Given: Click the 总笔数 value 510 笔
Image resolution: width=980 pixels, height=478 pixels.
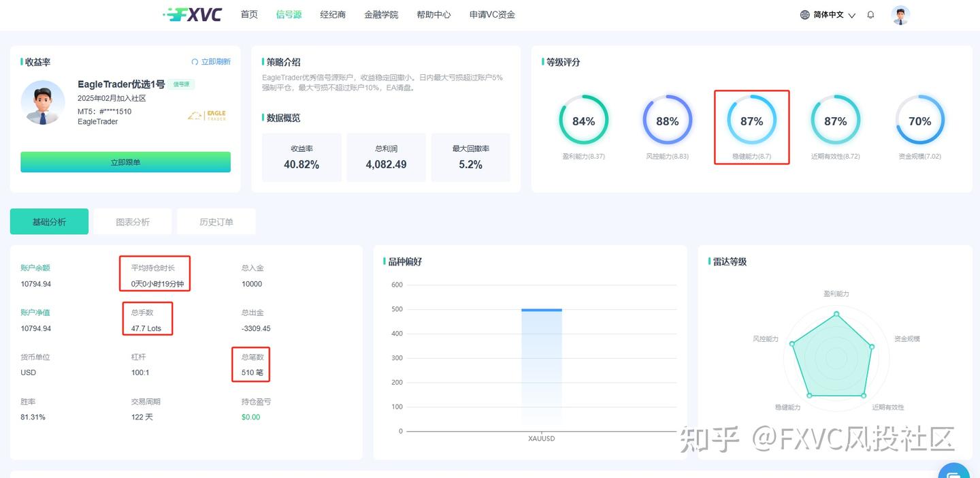Looking at the screenshot, I should (252, 372).
